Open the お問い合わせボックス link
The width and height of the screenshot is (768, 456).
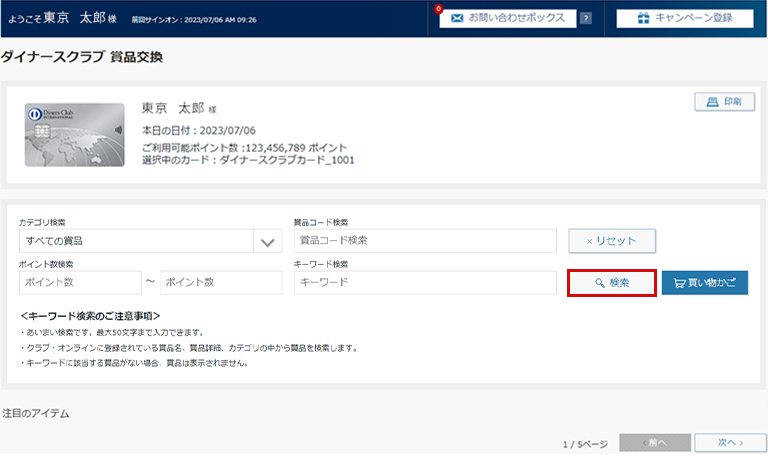[x=516, y=18]
